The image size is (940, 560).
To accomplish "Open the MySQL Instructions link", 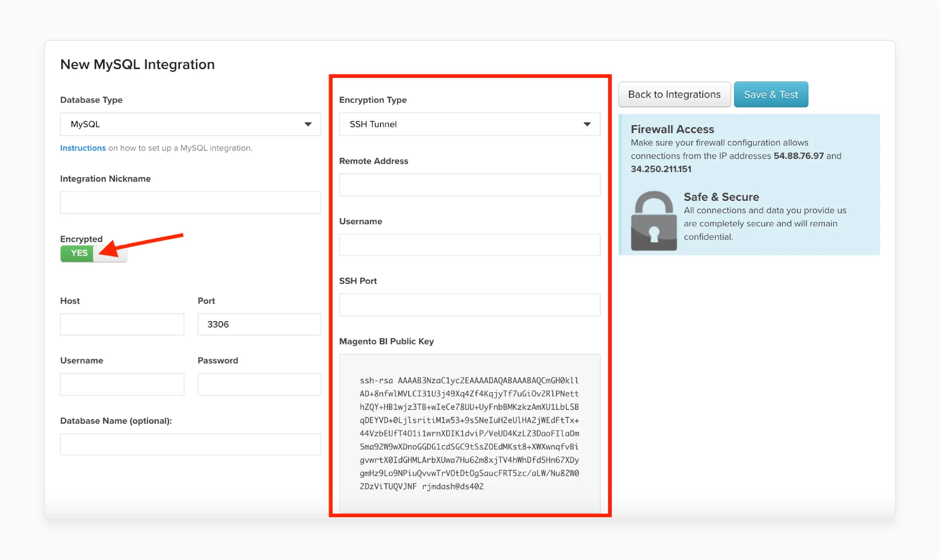I will [x=83, y=148].
